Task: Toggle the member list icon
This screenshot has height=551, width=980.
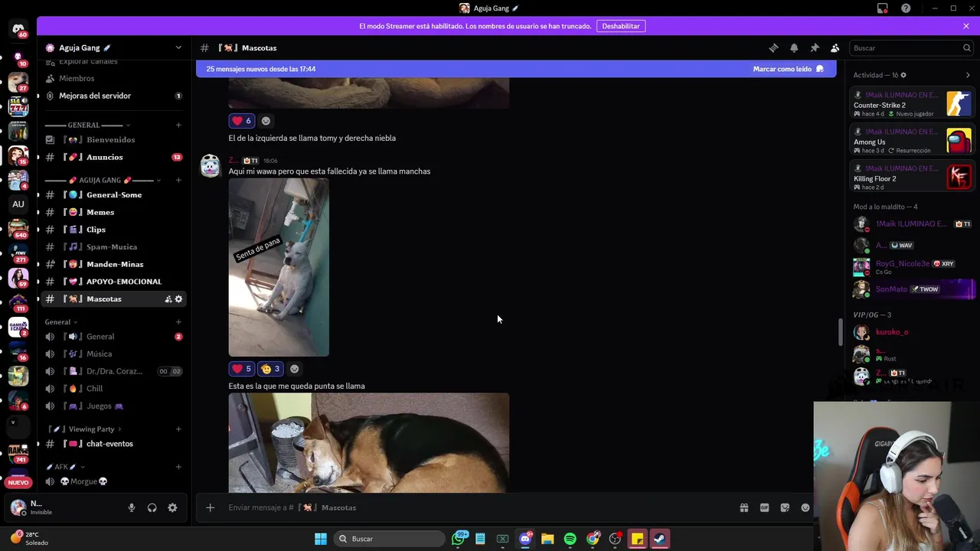Action: [835, 47]
